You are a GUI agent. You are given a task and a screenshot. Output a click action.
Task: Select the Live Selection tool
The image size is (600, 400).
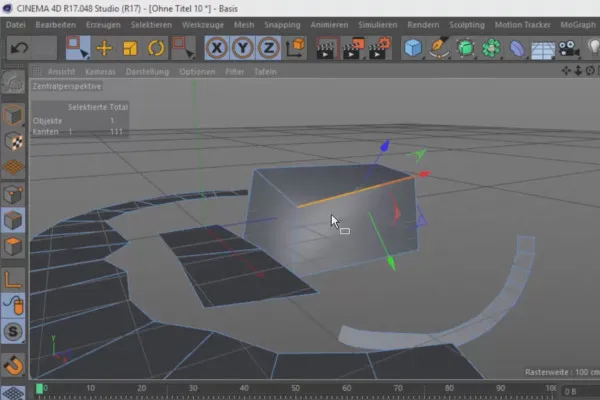[x=78, y=48]
